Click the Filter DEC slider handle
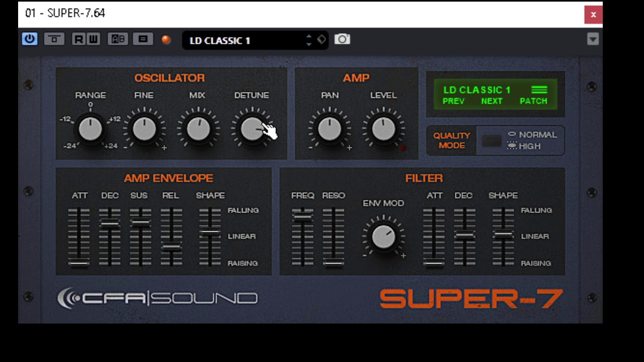The height and width of the screenshot is (362, 644). (x=464, y=235)
